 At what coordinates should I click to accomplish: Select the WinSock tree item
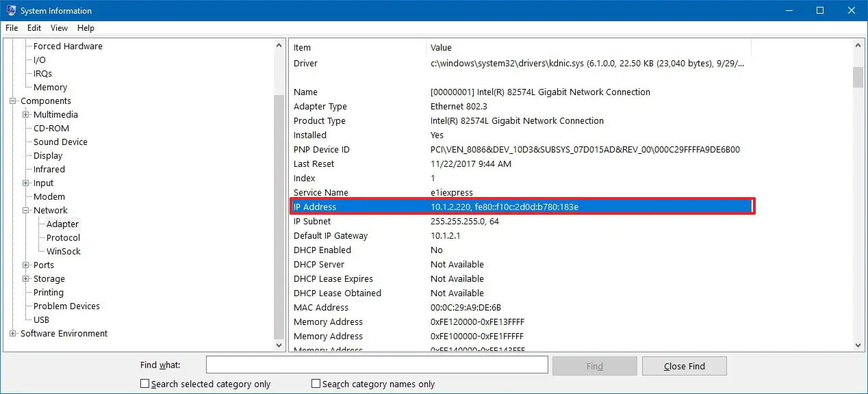(63, 252)
